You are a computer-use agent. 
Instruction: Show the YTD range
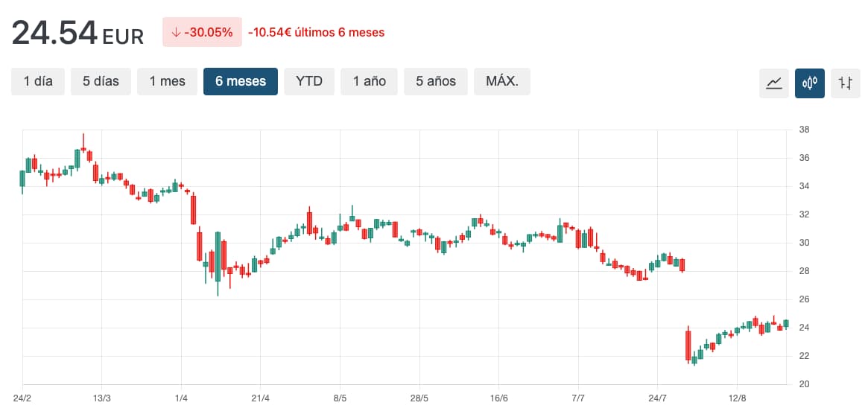[309, 81]
